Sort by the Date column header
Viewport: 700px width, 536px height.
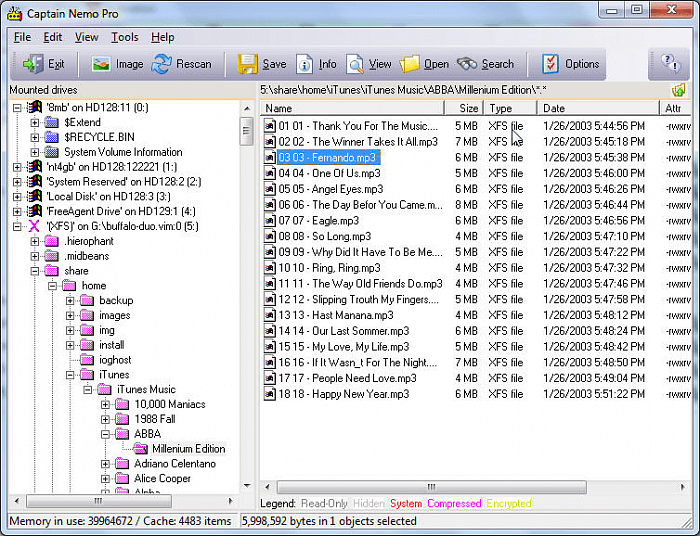tap(599, 108)
